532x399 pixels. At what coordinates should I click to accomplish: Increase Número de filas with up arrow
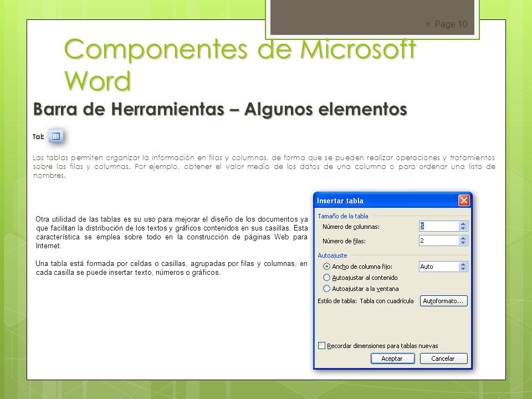click(463, 238)
